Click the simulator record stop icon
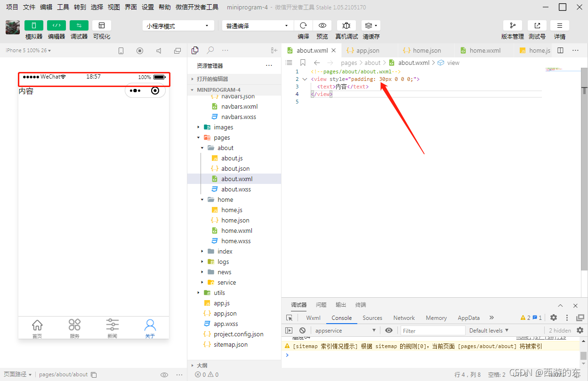 click(140, 51)
